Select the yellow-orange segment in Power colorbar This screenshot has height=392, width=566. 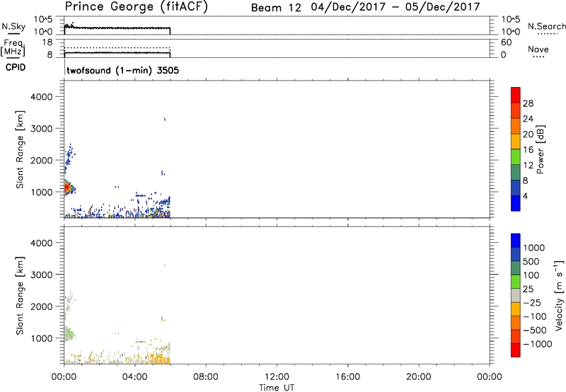point(516,142)
